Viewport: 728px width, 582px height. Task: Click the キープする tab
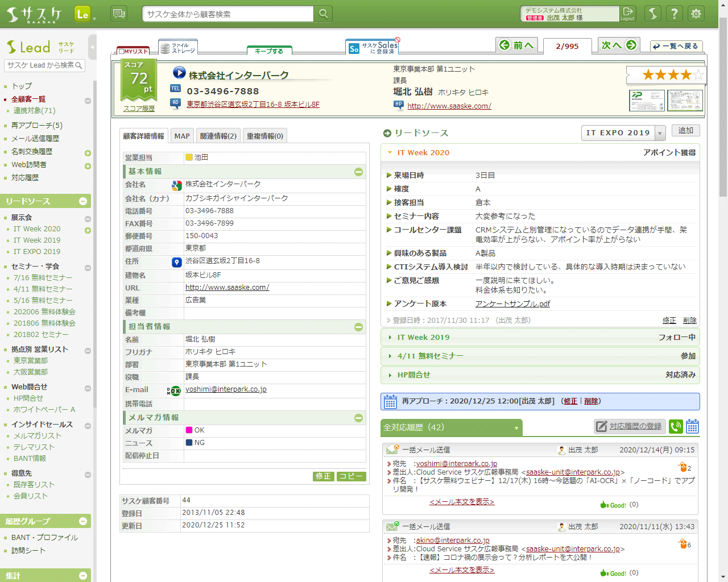point(269,51)
